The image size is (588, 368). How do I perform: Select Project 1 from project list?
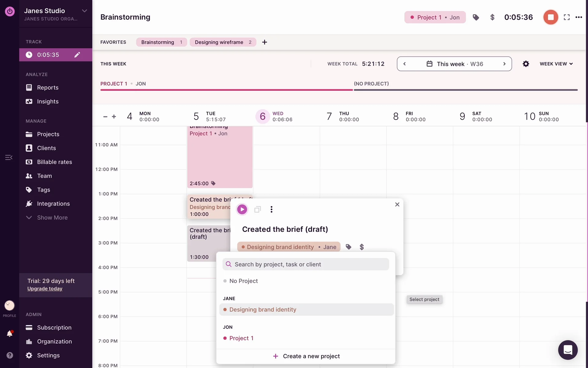coord(241,338)
